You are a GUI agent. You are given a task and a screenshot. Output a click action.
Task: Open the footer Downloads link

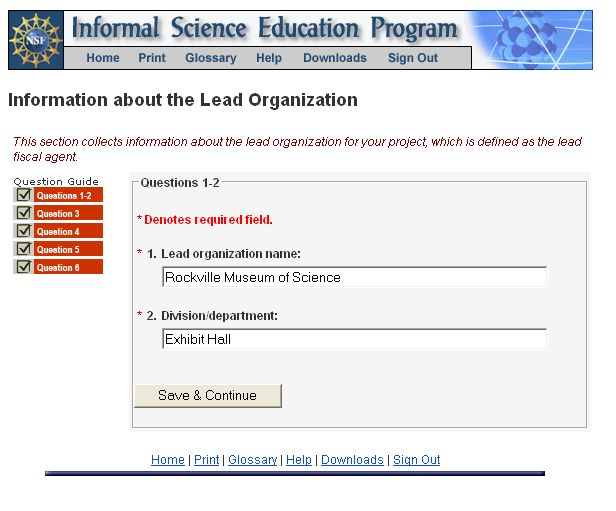click(352, 460)
